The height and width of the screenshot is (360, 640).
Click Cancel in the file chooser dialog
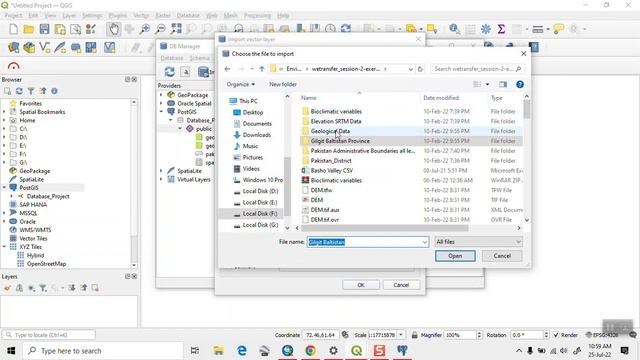502,256
